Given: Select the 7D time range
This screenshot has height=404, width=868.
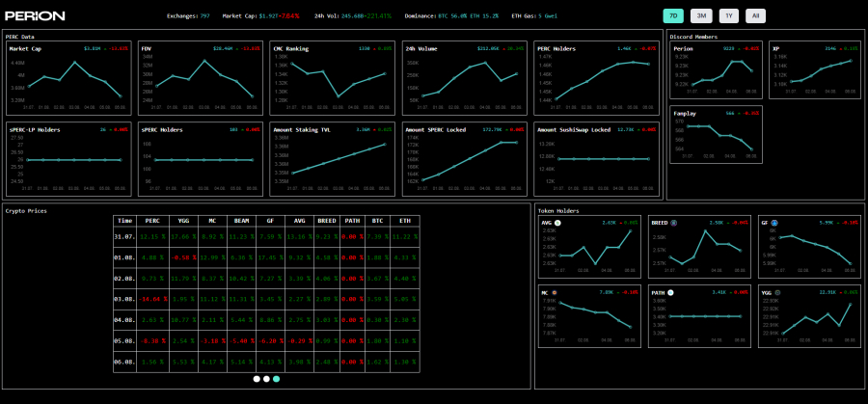Looking at the screenshot, I should [x=673, y=15].
